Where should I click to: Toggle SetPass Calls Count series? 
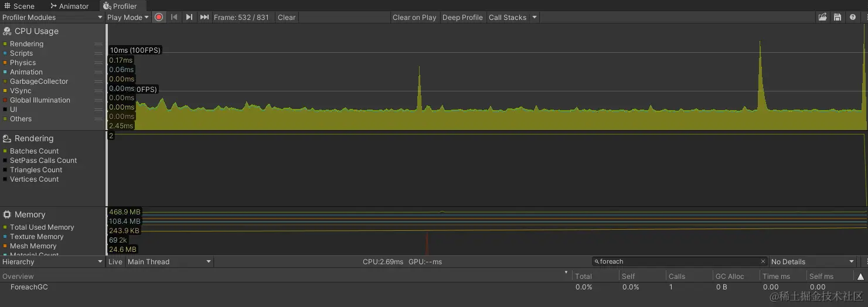point(5,161)
